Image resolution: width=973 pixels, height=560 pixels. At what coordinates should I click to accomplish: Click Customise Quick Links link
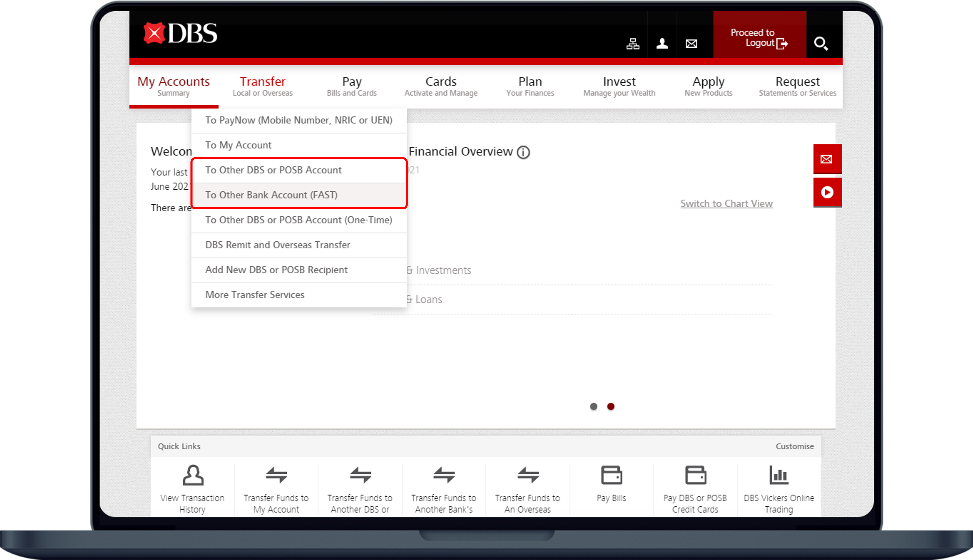[x=795, y=446]
